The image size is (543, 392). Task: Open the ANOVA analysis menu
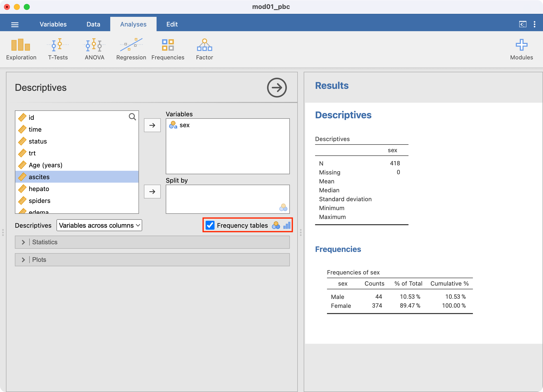coord(94,49)
